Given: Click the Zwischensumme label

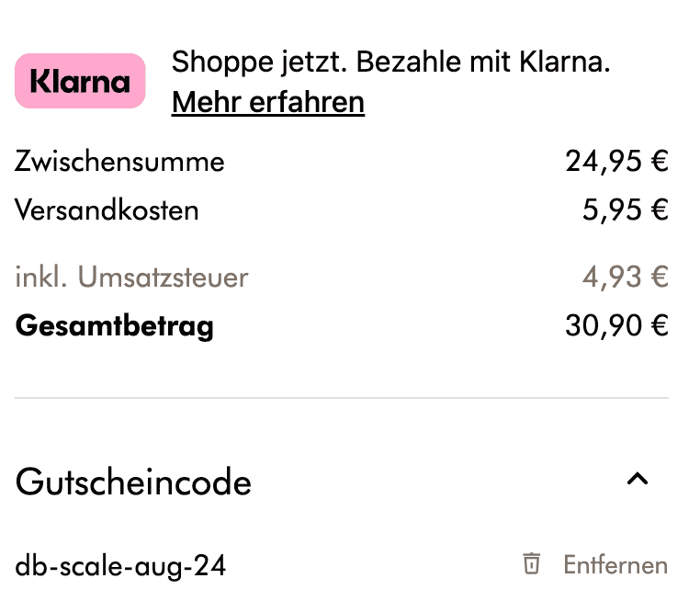Looking at the screenshot, I should 119,161.
